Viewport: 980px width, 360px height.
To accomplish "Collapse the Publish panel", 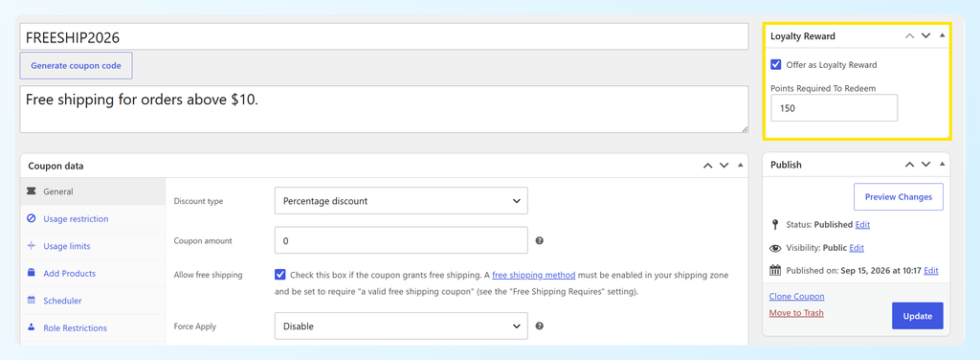I will (942, 165).
